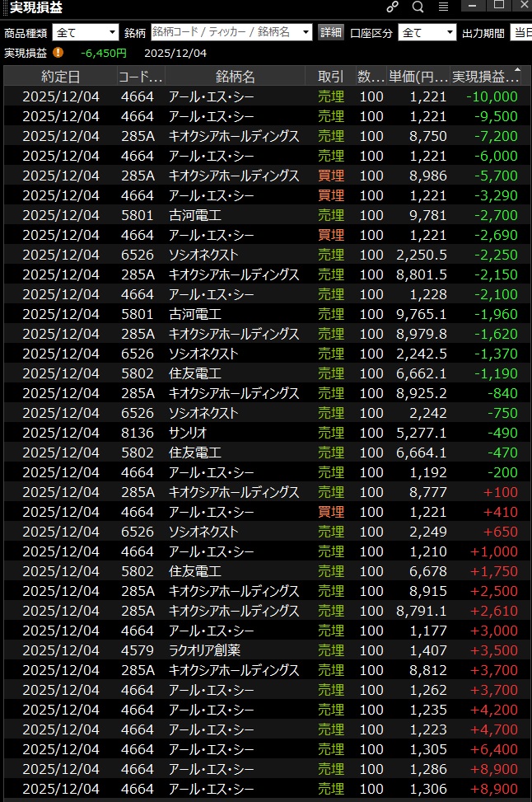Image resolution: width=532 pixels, height=802 pixels.
Task: Open the 出力期間 dropdown
Action: pyautogui.click(x=520, y=33)
